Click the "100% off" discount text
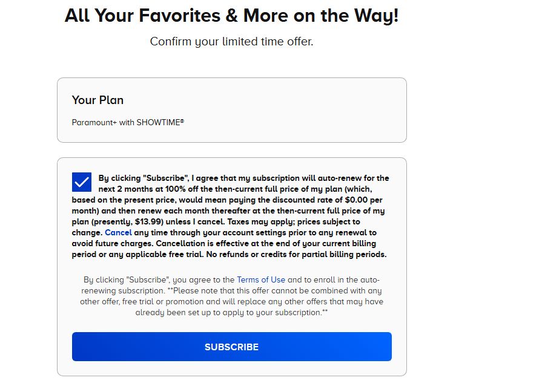Image resolution: width=542 pixels, height=392 pixels. coord(181,189)
